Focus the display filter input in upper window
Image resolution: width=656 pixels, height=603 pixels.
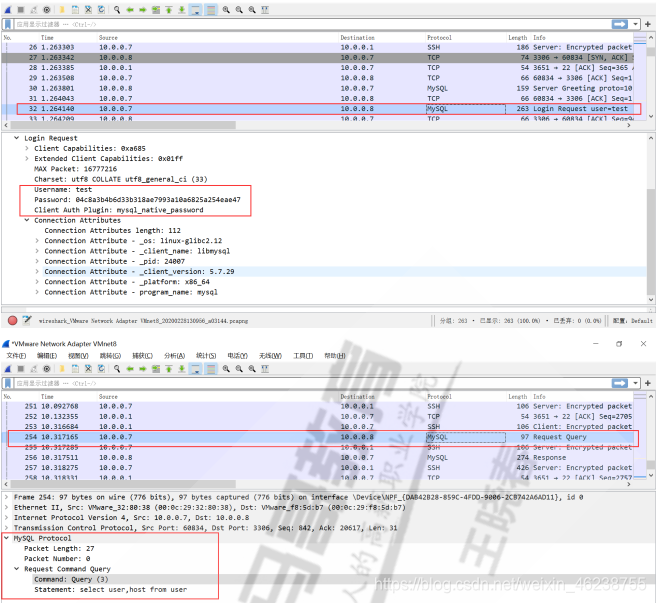click(312, 24)
